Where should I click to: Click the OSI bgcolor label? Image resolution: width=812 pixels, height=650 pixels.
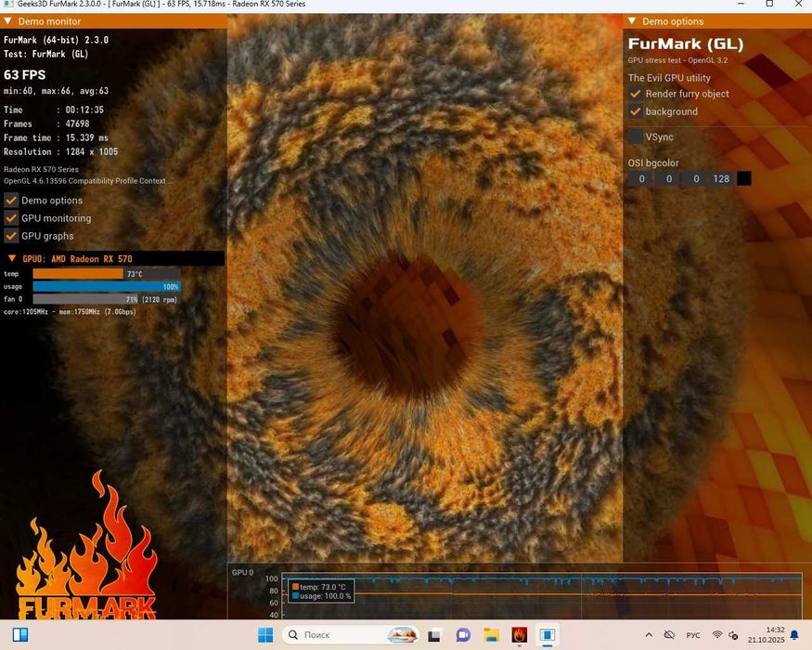click(x=653, y=162)
